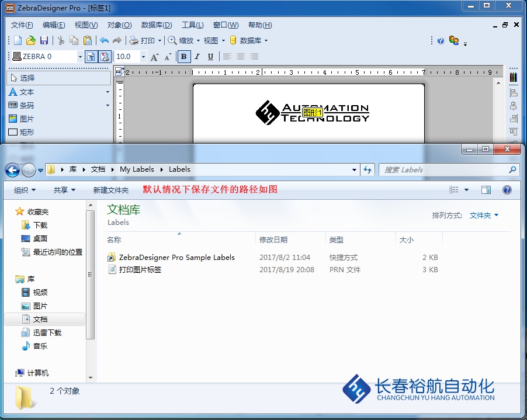Image resolution: width=527 pixels, height=420 pixels.
Task: Toggle the Explorer preview pane button
Action: [486, 190]
